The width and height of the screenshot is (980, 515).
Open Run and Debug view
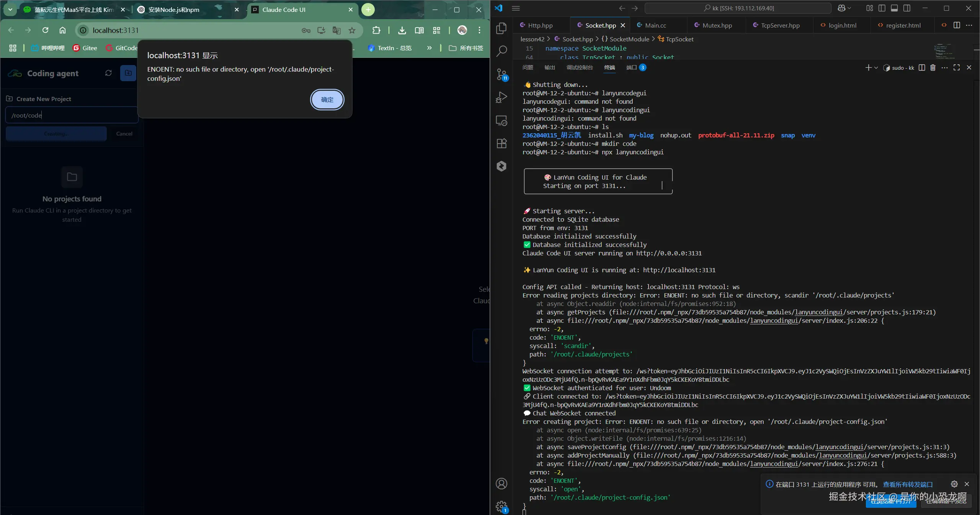click(501, 97)
